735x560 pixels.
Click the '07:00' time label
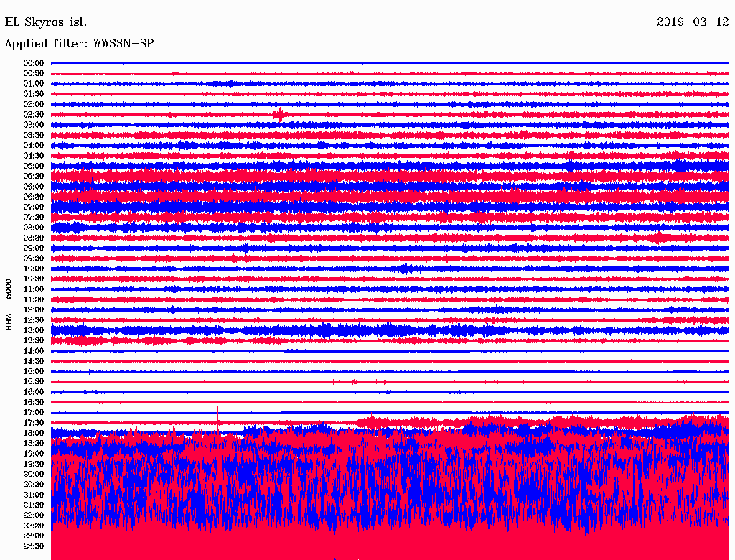tap(34, 207)
